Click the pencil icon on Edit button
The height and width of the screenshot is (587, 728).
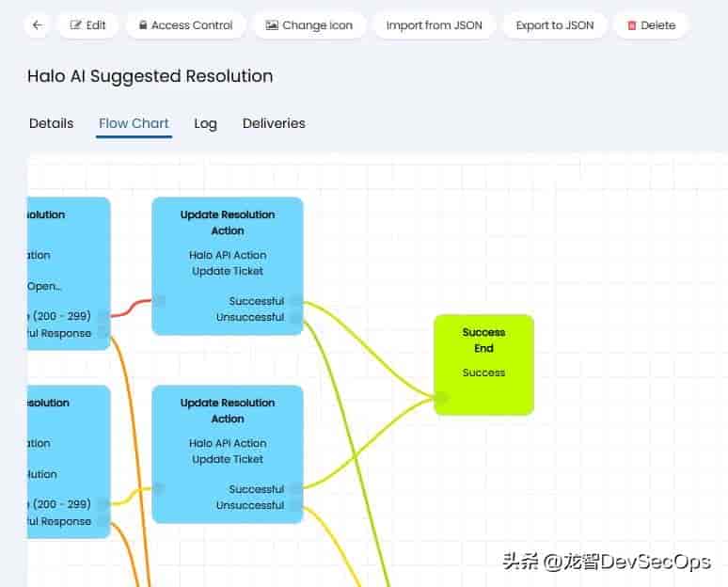[75, 25]
